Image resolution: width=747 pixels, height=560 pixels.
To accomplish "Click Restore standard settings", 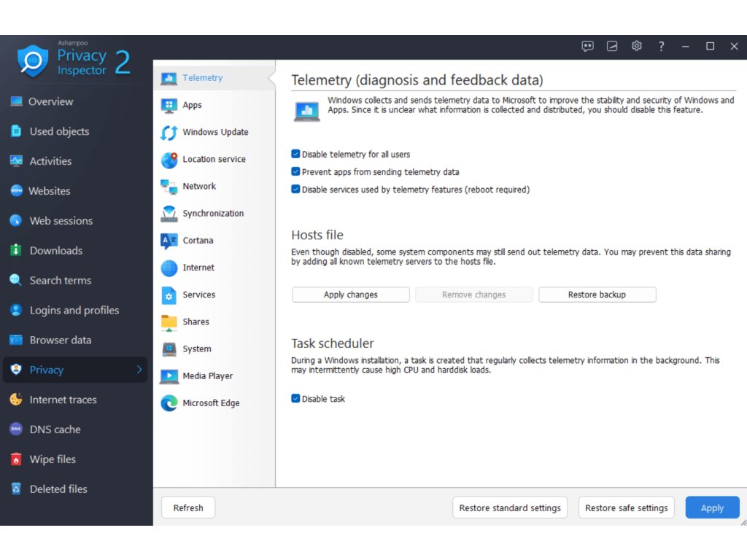I will (510, 508).
